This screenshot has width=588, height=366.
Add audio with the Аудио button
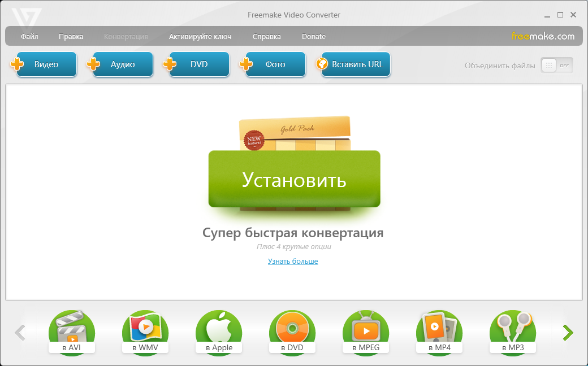(120, 64)
